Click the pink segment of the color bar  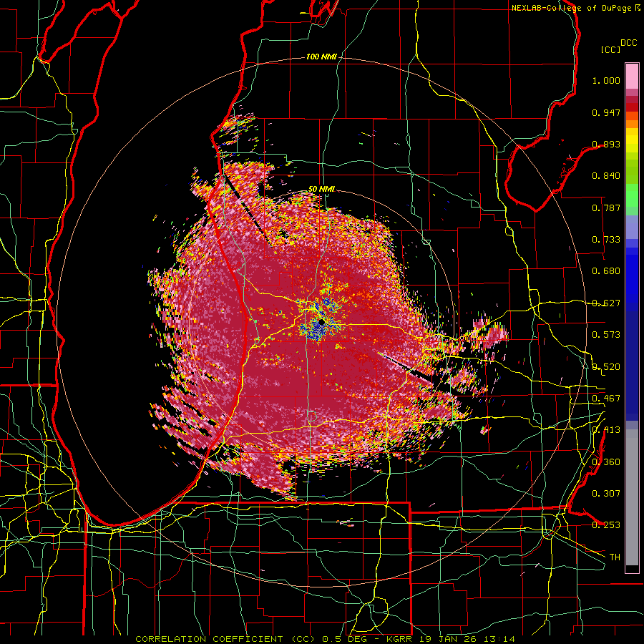(x=632, y=76)
